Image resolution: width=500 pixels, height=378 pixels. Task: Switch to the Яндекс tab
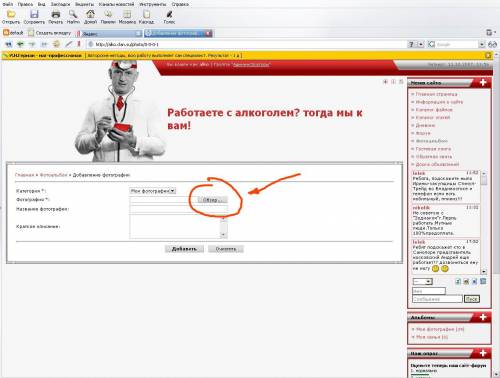click(x=109, y=33)
